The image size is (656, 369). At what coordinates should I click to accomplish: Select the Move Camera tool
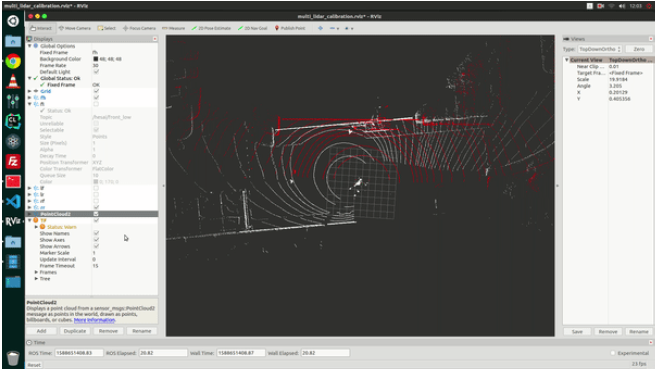pos(75,28)
